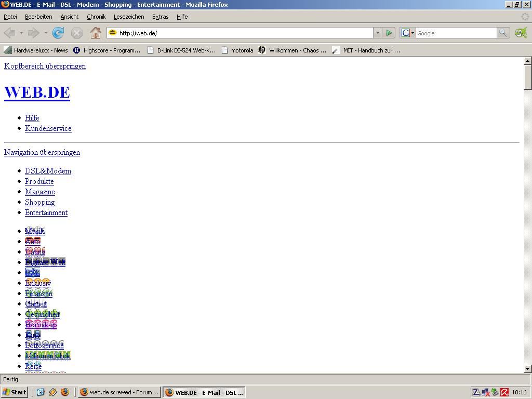532x399 pixels.
Task: Click the Back navigation arrow
Action: (9, 33)
